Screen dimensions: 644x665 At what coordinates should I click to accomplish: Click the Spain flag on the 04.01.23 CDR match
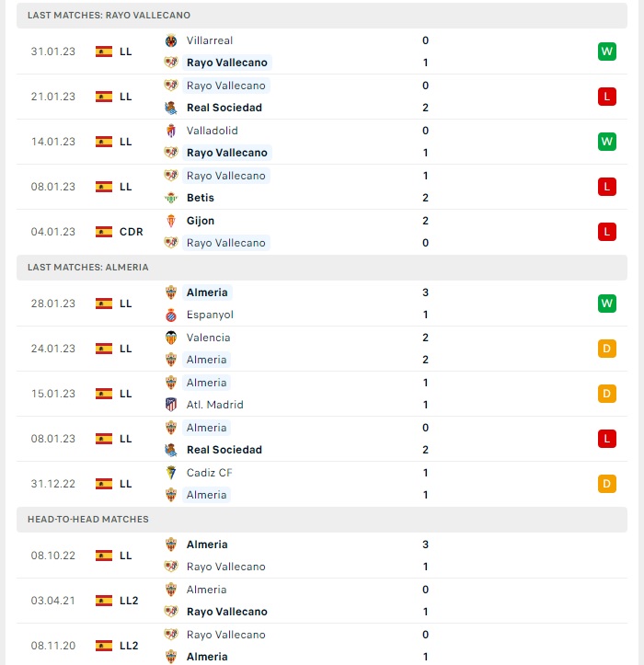(104, 232)
